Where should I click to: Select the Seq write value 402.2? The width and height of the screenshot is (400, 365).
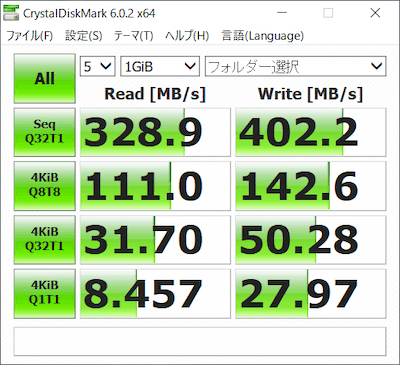(311, 132)
